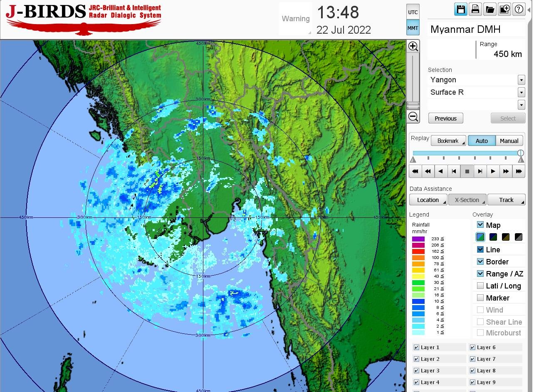Click the Previous button

point(445,118)
